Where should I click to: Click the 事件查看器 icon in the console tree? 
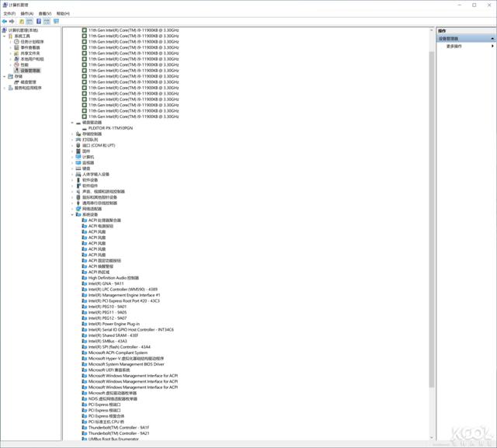pos(16,47)
